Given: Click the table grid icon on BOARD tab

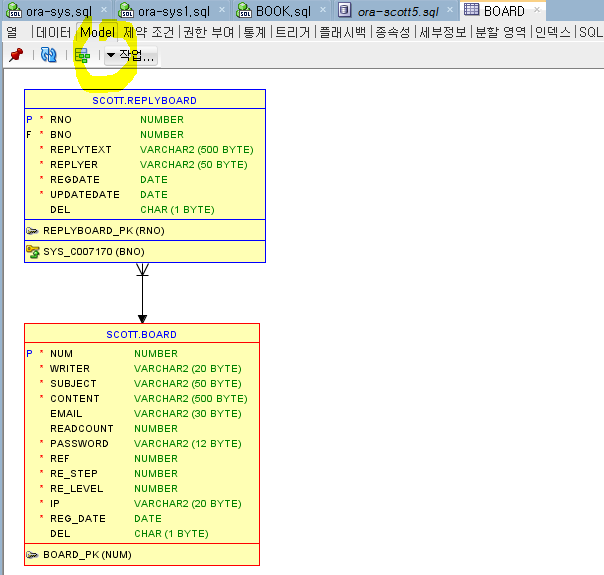Looking at the screenshot, I should coord(471,9).
